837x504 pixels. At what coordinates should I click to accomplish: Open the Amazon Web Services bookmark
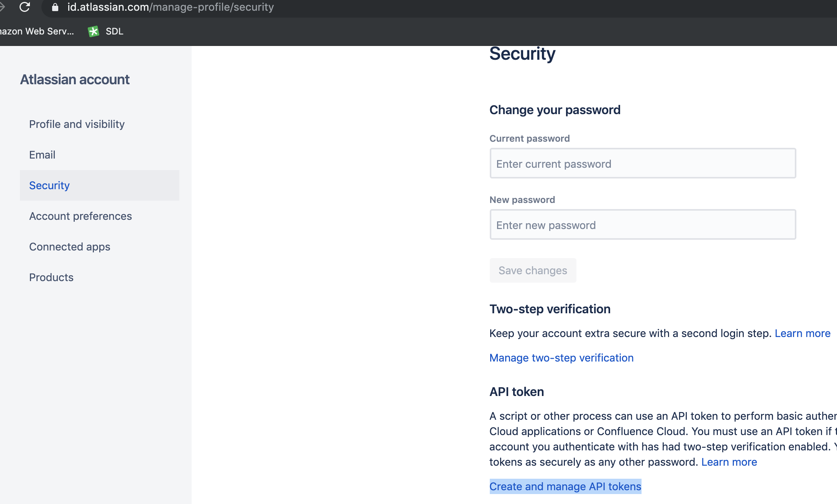[37, 31]
